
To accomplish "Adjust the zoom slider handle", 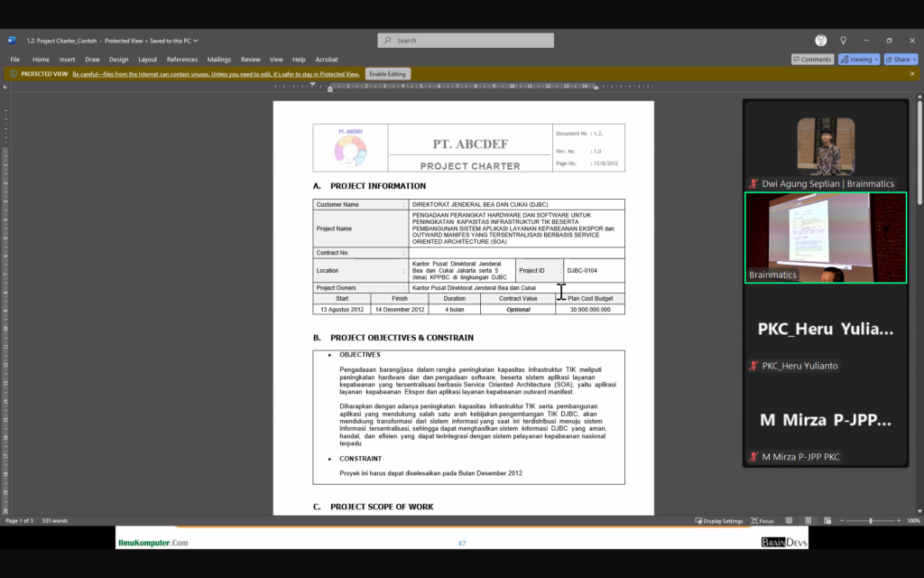I will (870, 521).
